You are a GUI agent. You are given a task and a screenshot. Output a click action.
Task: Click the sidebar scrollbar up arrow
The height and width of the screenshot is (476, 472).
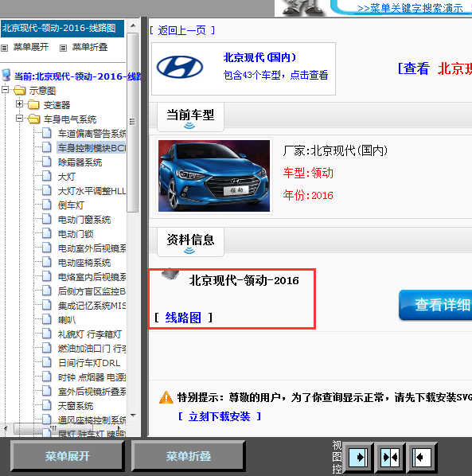point(133,26)
